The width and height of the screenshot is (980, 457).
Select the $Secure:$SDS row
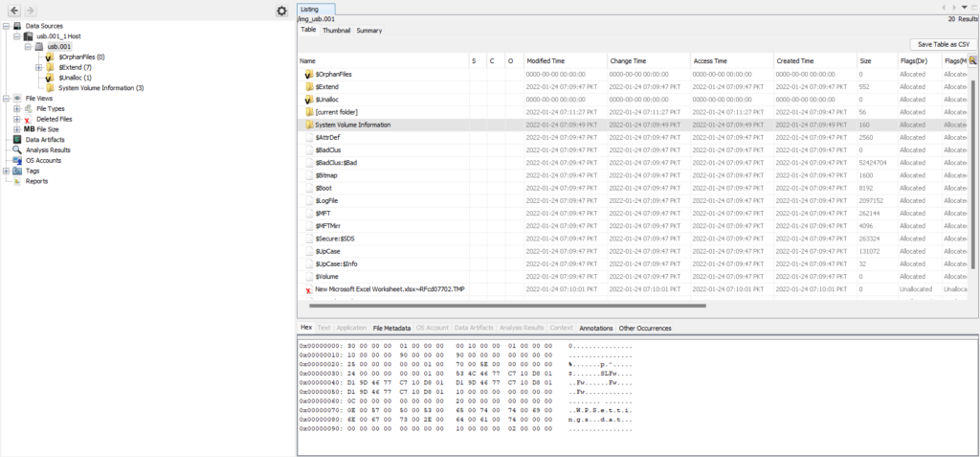634,239
